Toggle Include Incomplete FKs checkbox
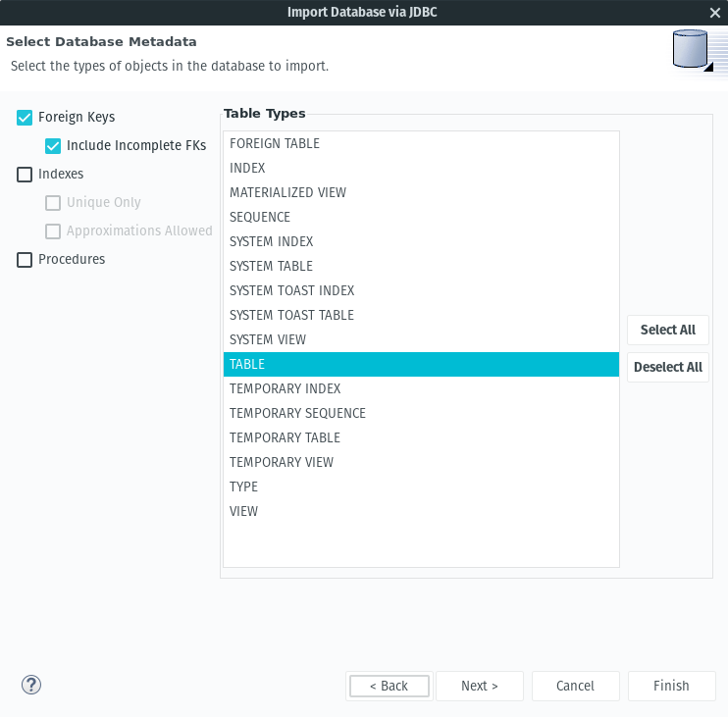This screenshot has width=728, height=717. coord(53,146)
